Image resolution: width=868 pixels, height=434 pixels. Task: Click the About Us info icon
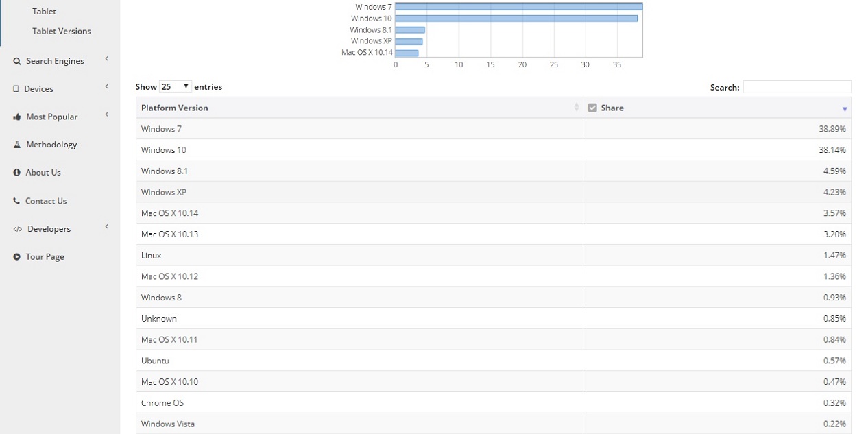16,173
